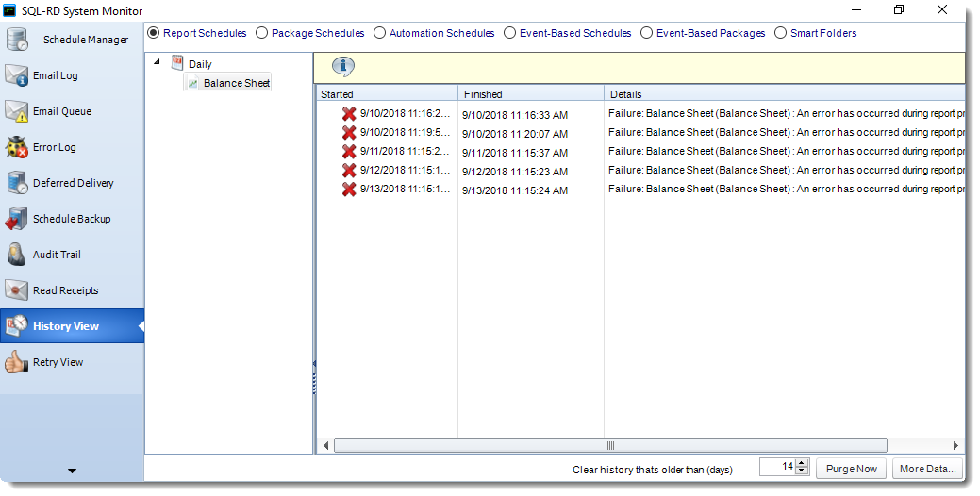Viewport: 980px width, 496px height.
Task: Click the Error Log bug icon
Action: [16, 147]
